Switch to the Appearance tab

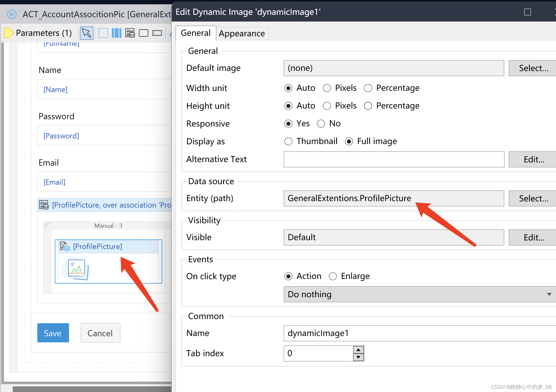click(x=242, y=33)
